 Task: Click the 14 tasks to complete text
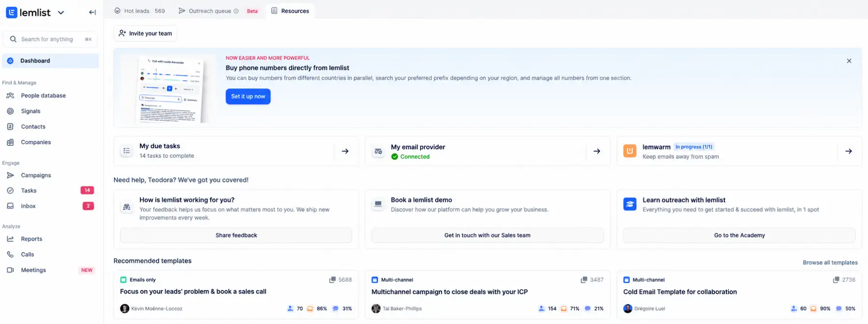pyautogui.click(x=167, y=156)
